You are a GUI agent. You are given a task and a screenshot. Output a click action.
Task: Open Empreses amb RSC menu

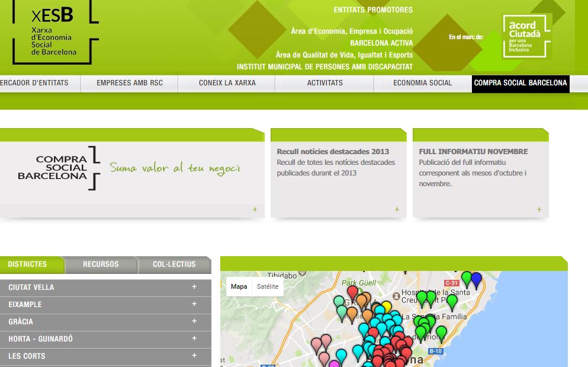[129, 83]
